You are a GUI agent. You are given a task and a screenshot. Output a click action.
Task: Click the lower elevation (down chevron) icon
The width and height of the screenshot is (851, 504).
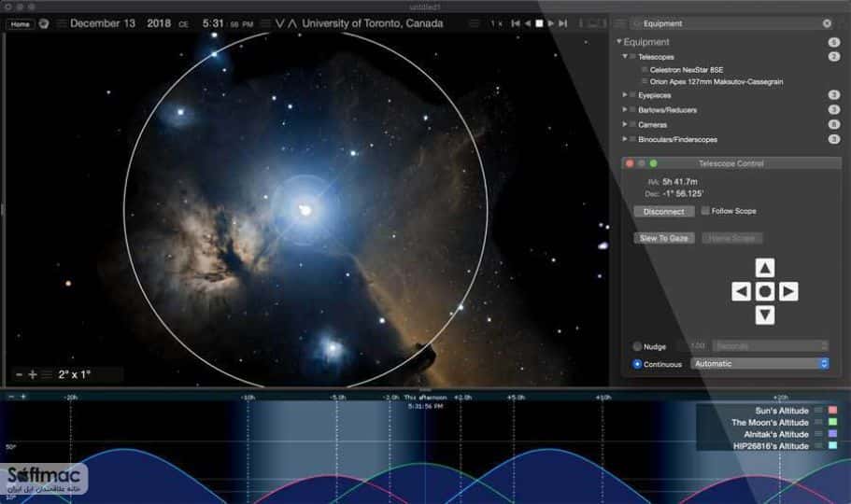pos(280,23)
